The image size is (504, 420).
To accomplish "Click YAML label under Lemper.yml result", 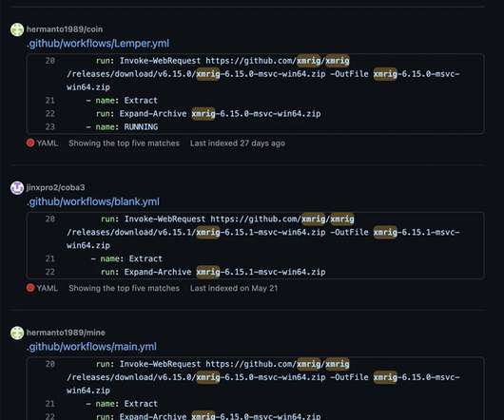I will click(48, 143).
